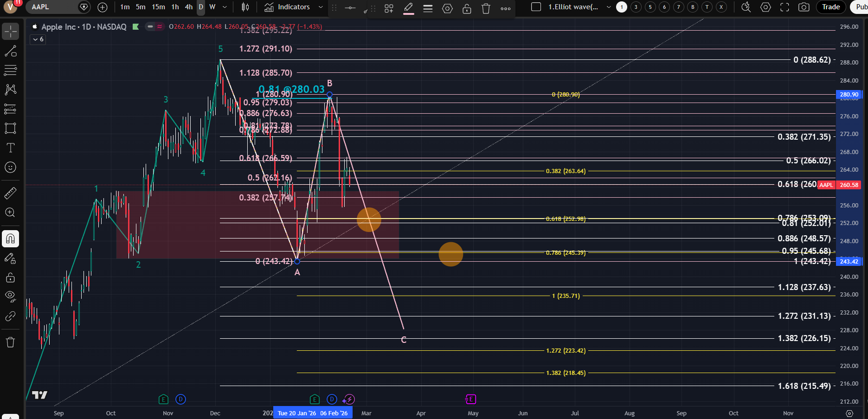Expand the timeframe interval dropdown
Image resolution: width=868 pixels, height=419 pixels.
(x=225, y=7)
